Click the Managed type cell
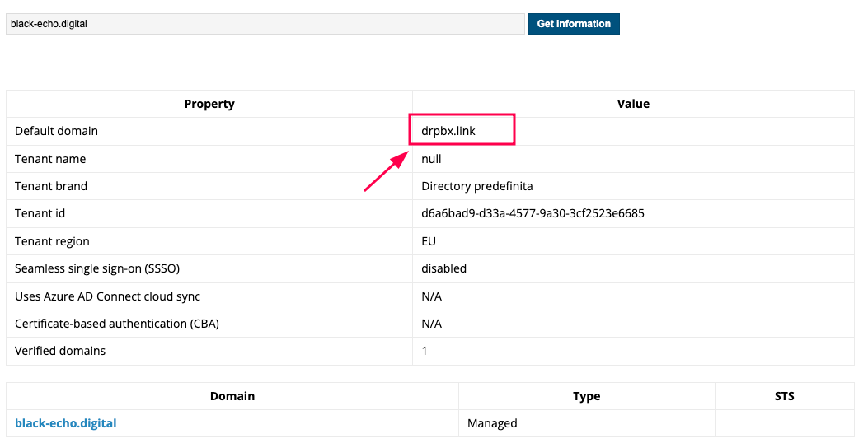The height and width of the screenshot is (448, 868). click(492, 423)
